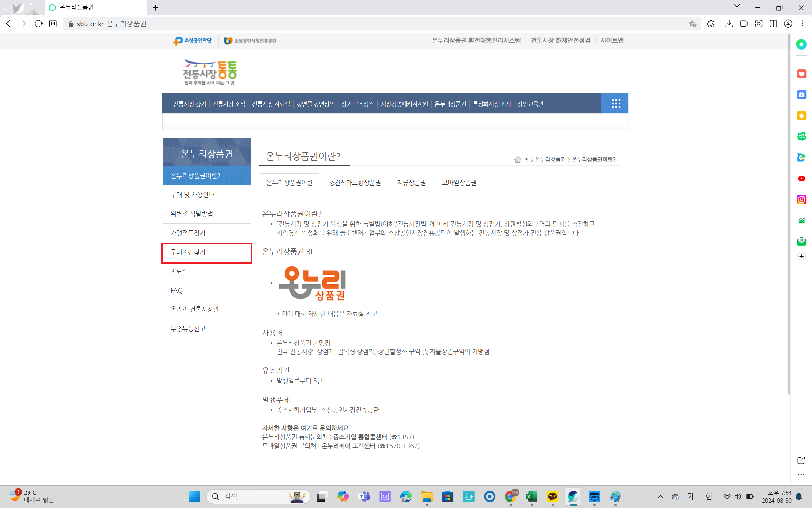Click the 온누리상품권 breadcrumb link
This screenshot has height=508, width=812.
coord(550,159)
